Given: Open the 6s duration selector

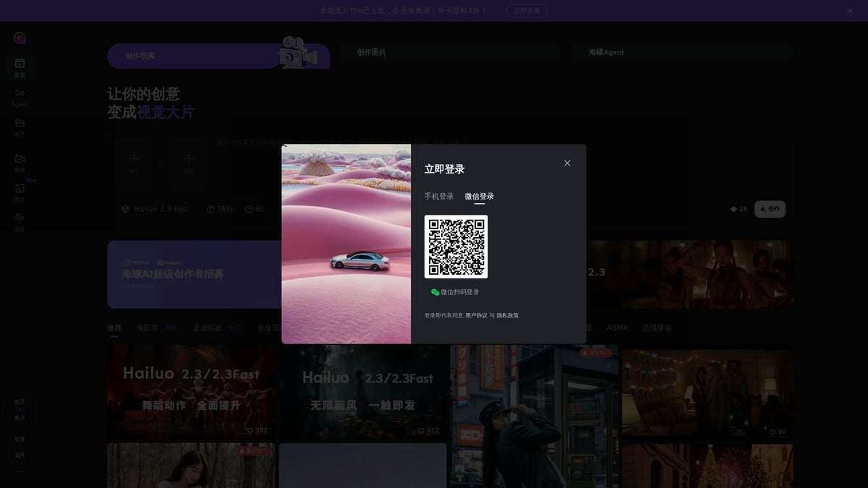Looking at the screenshot, I should click(x=252, y=207).
